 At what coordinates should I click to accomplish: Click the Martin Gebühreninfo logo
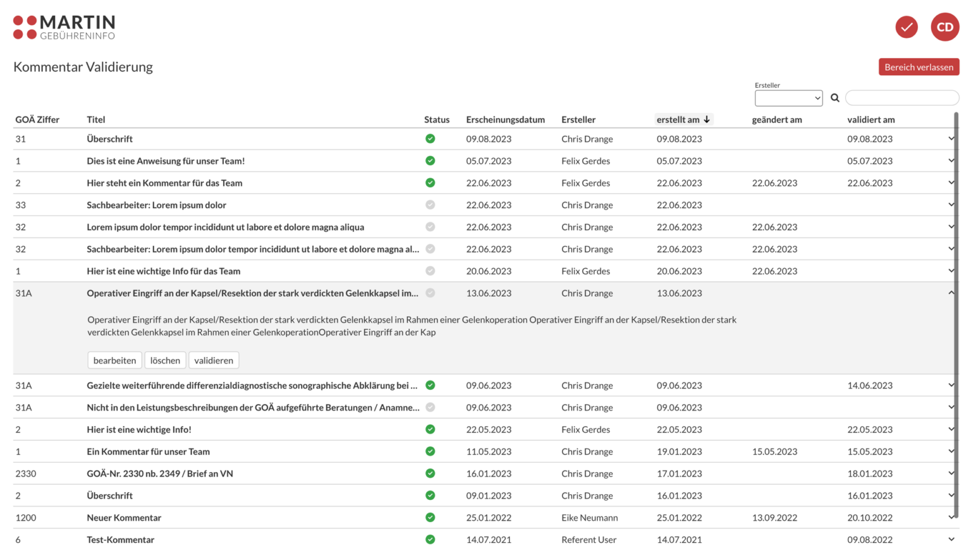click(64, 28)
